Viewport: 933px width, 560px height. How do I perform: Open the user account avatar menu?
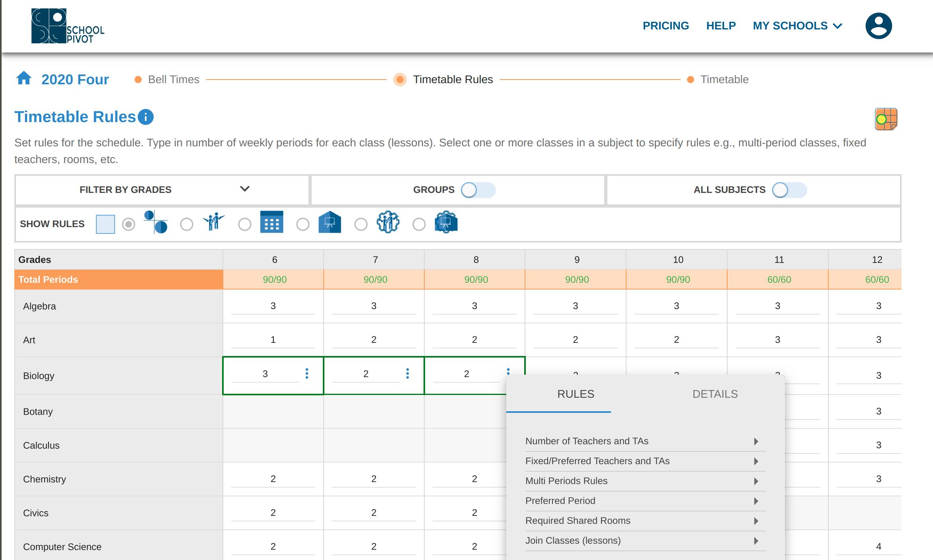(878, 26)
